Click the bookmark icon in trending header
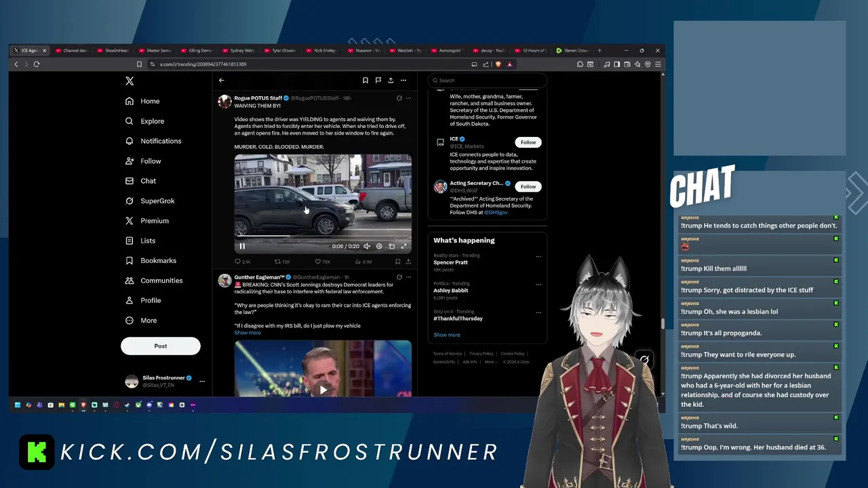The image size is (868, 488). pos(365,80)
